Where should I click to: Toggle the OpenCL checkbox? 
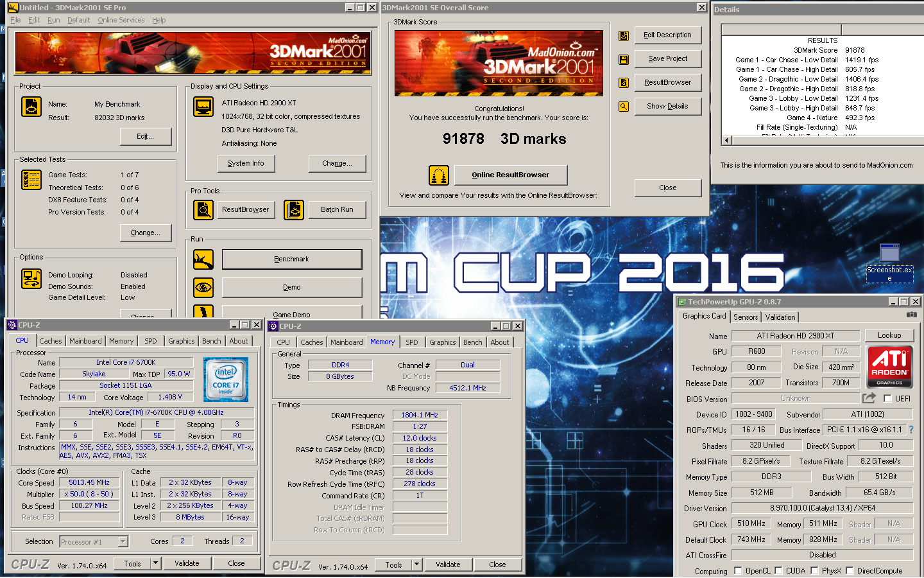[738, 570]
